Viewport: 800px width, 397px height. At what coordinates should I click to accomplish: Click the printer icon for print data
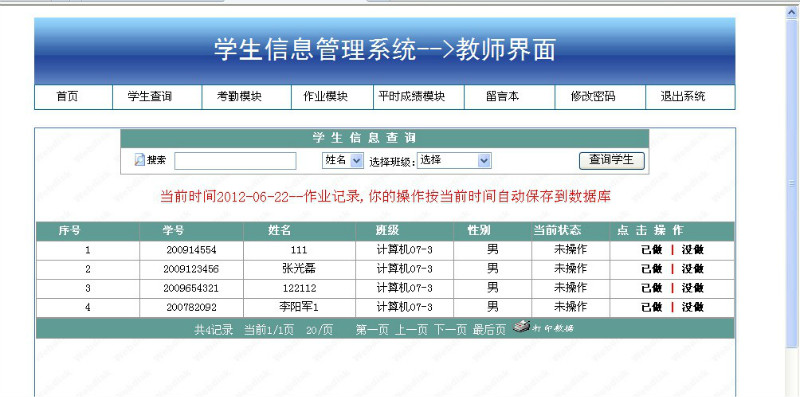pos(520,327)
